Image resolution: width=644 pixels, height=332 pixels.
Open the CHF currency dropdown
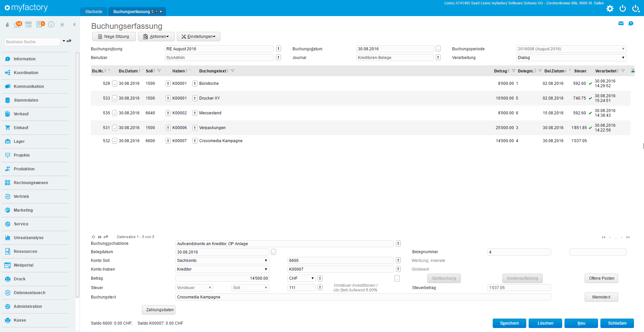click(x=301, y=278)
